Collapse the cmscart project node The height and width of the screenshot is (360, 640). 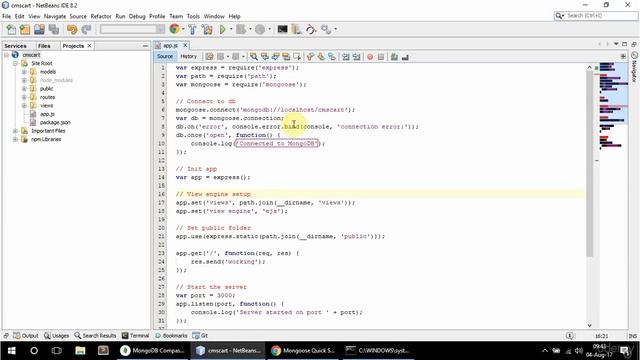tap(7, 55)
